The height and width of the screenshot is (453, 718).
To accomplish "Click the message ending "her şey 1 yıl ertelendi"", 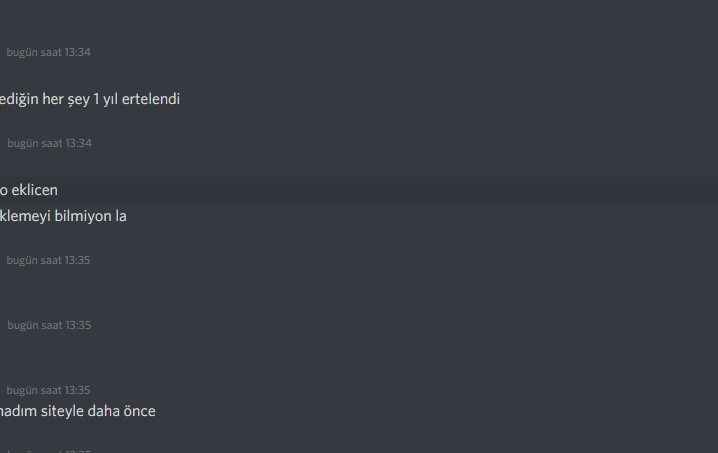I will point(90,99).
